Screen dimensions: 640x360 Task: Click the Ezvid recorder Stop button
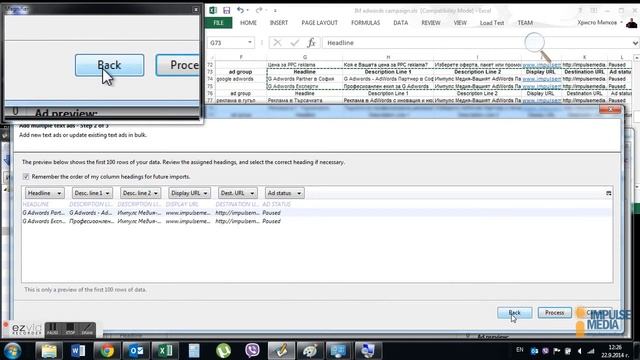coord(70,329)
